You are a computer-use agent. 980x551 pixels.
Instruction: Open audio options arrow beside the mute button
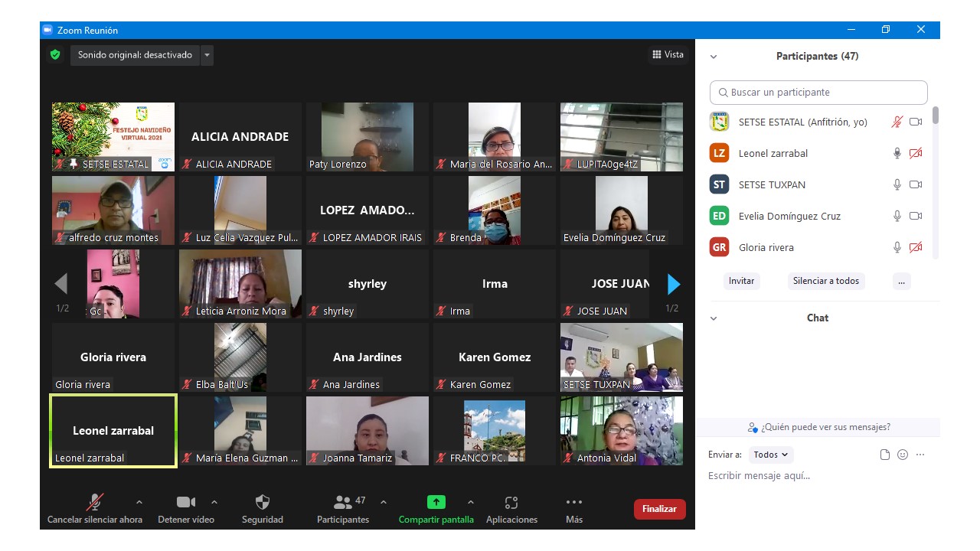coord(139,502)
